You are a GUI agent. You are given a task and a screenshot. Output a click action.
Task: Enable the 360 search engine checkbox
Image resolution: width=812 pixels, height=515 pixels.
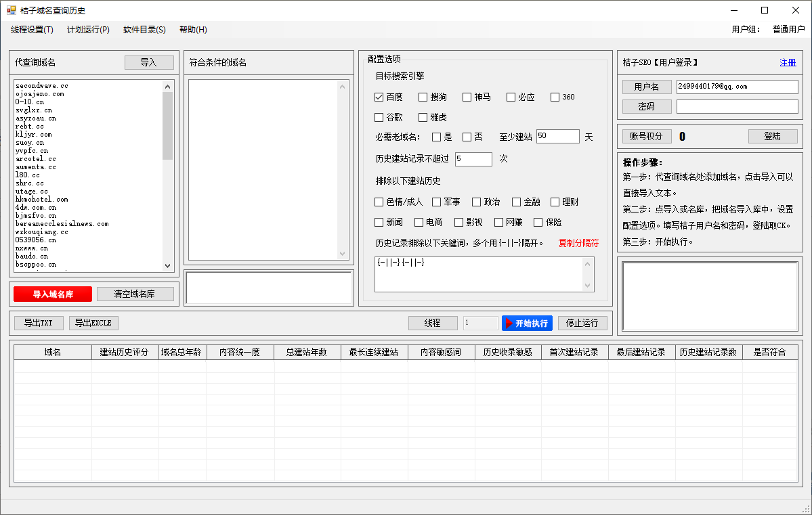point(555,97)
